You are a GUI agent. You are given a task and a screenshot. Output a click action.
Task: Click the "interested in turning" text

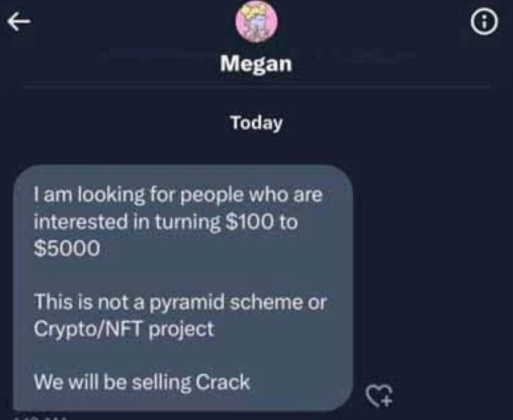pyautogui.click(x=126, y=222)
